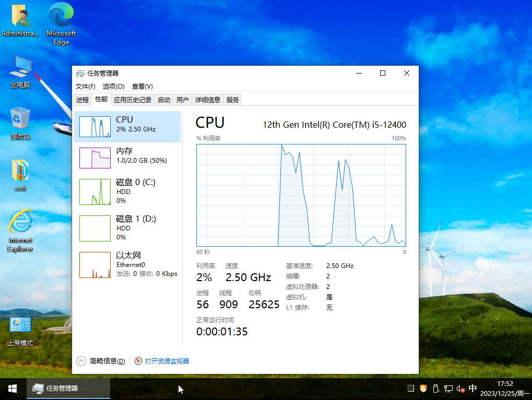Viewport: 532px width, 400px height.
Task: Click the 中 input method indicator
Action: coord(472,388)
